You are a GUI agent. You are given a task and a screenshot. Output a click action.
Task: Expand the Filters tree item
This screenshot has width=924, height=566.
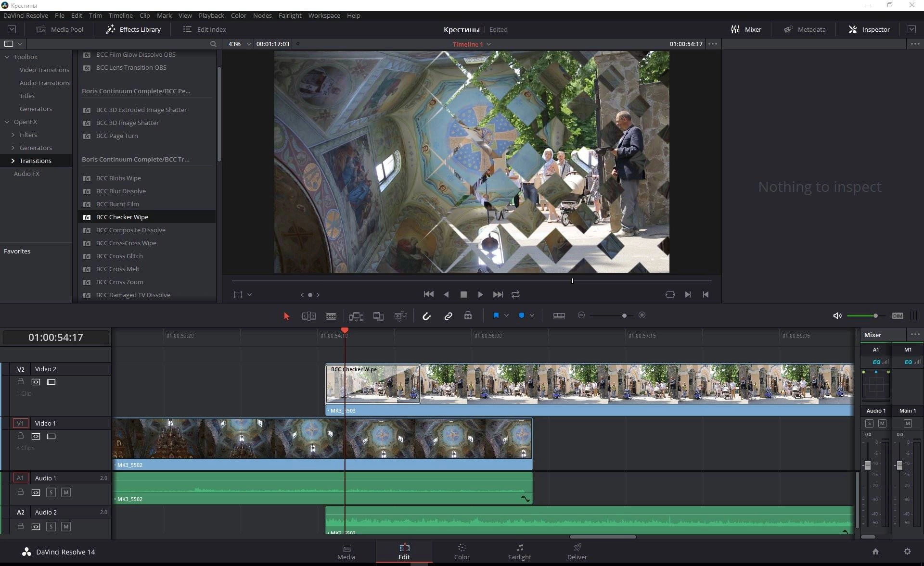point(13,135)
